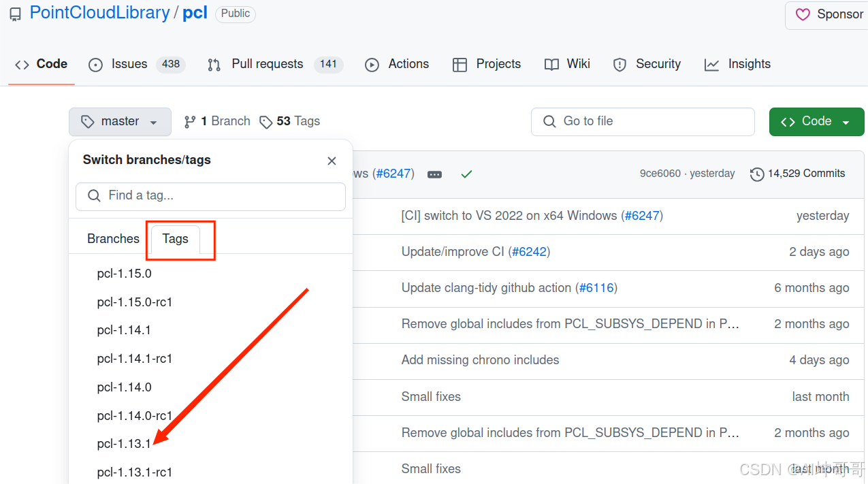
Task: Click the repository book icon beside PointCloudLibrary
Action: 15,14
